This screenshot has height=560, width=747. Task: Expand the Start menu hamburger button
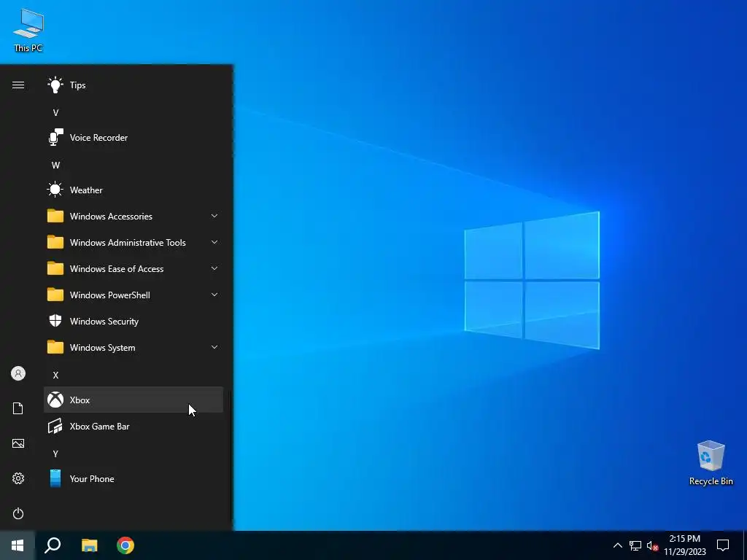(18, 85)
